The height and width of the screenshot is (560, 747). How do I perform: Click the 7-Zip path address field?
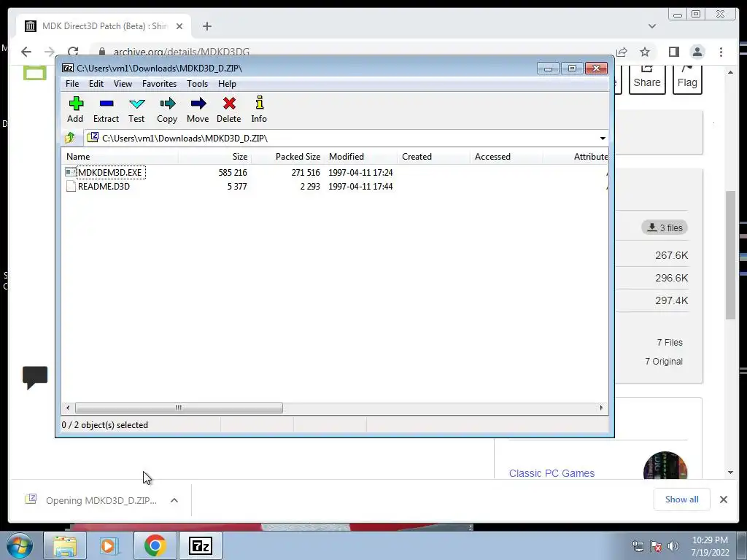point(347,138)
